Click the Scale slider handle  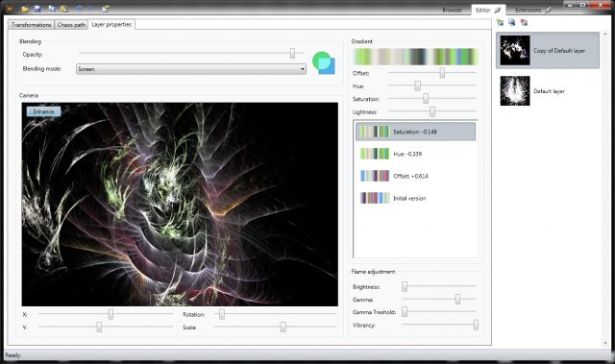tap(283, 327)
